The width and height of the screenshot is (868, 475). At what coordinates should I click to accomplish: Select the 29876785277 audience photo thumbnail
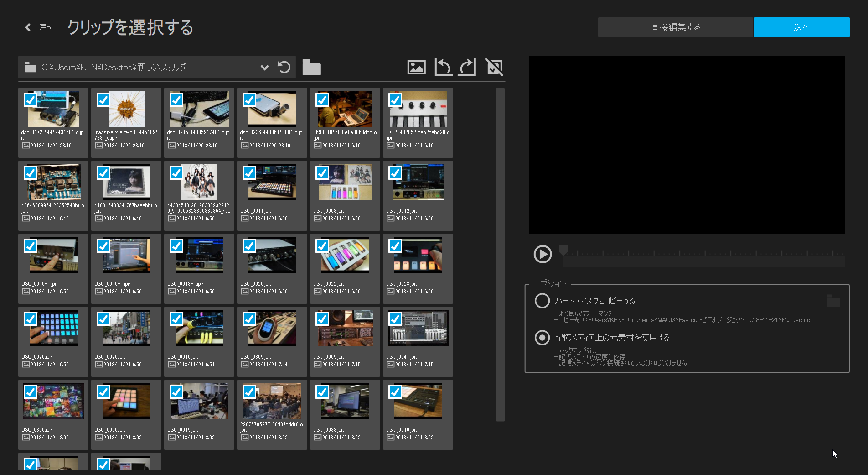coord(272,401)
